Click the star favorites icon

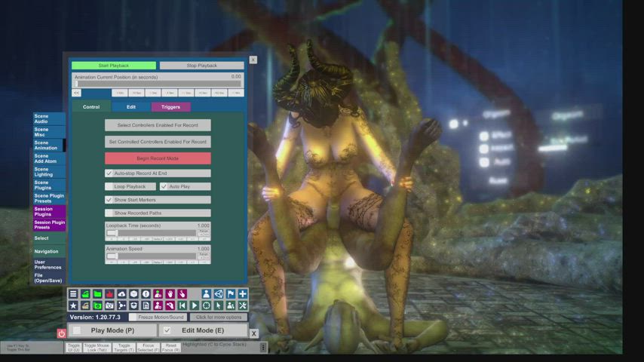pyautogui.click(x=73, y=305)
